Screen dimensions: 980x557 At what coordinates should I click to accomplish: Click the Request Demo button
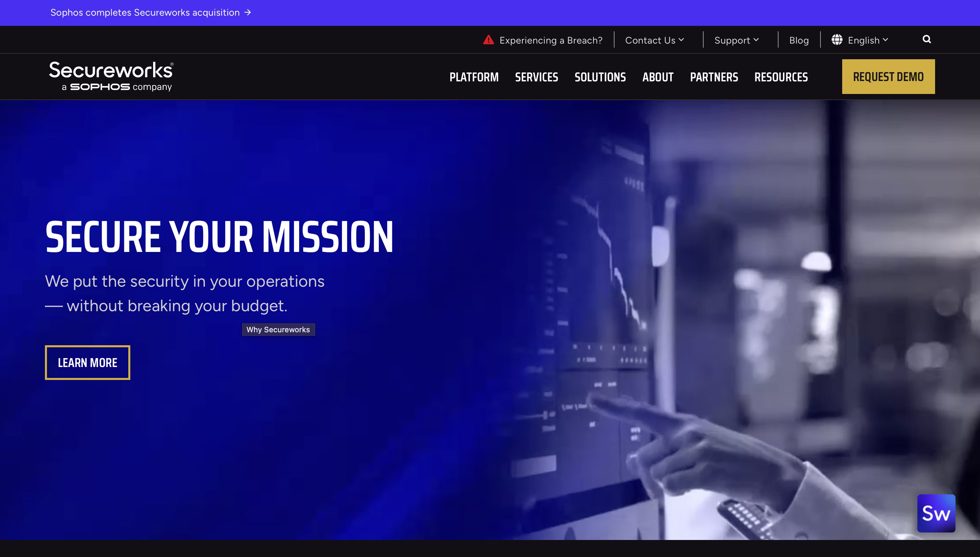click(x=888, y=77)
